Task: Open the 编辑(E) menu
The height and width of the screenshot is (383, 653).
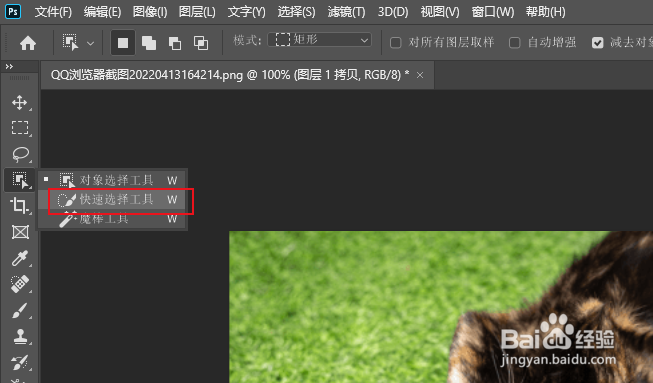Action: tap(102, 12)
